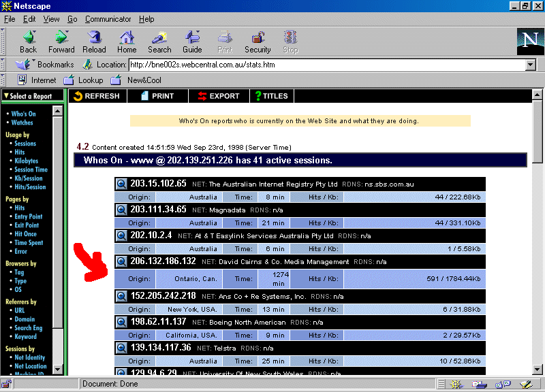Screen dimensions: 545x392
Task: Open the Who's On report link
Action: tap(23, 114)
